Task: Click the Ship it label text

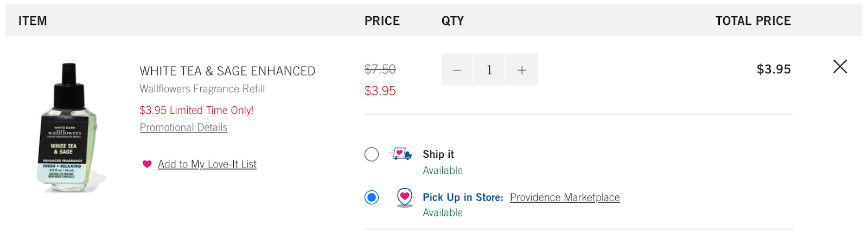Action: click(x=438, y=155)
